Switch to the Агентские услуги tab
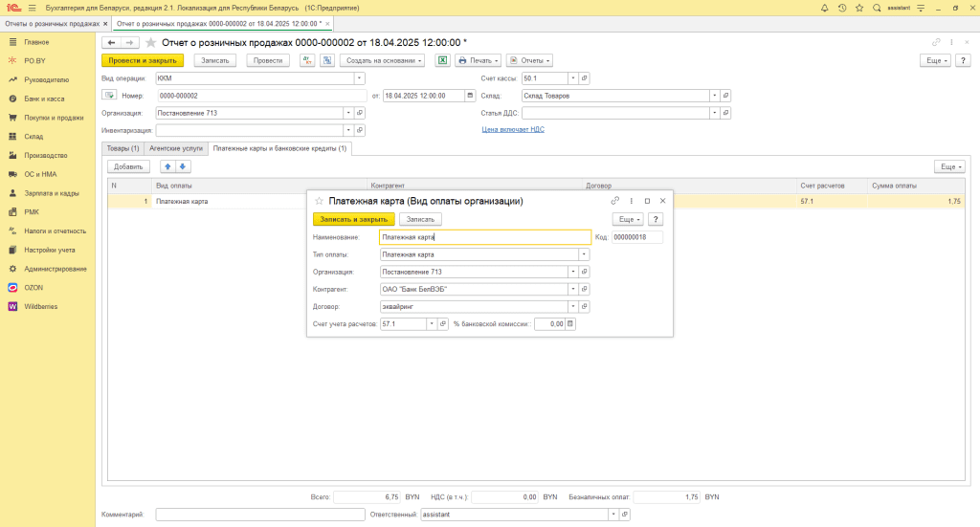This screenshot has height=527, width=980. point(176,148)
